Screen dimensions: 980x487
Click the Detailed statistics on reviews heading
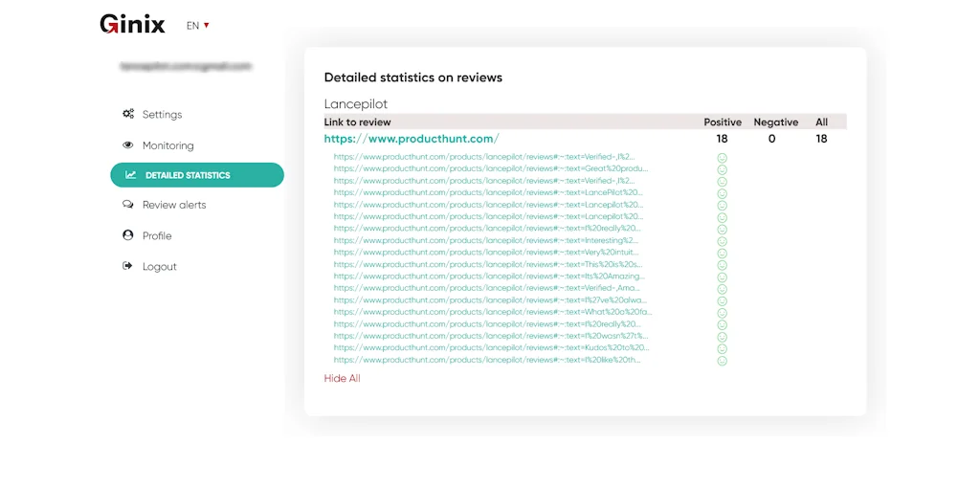[x=413, y=77]
